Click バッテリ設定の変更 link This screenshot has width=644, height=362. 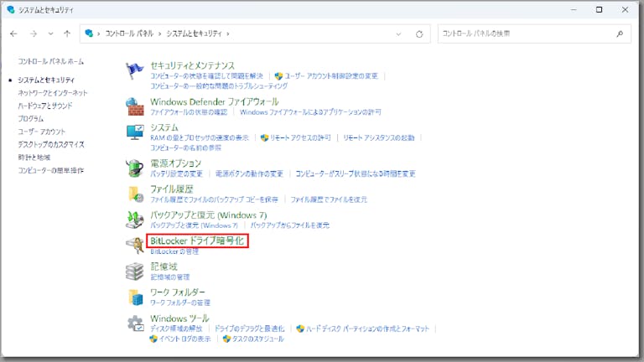[176, 174]
